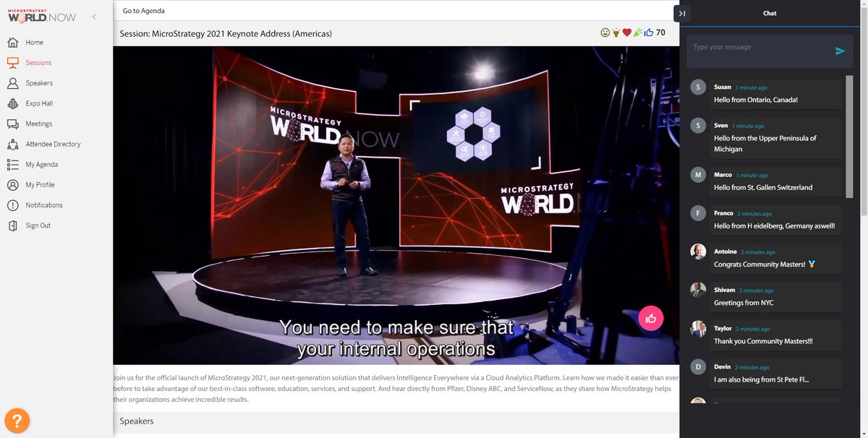The height and width of the screenshot is (438, 868).
Task: Select the red heart reaction
Action: coord(627,33)
